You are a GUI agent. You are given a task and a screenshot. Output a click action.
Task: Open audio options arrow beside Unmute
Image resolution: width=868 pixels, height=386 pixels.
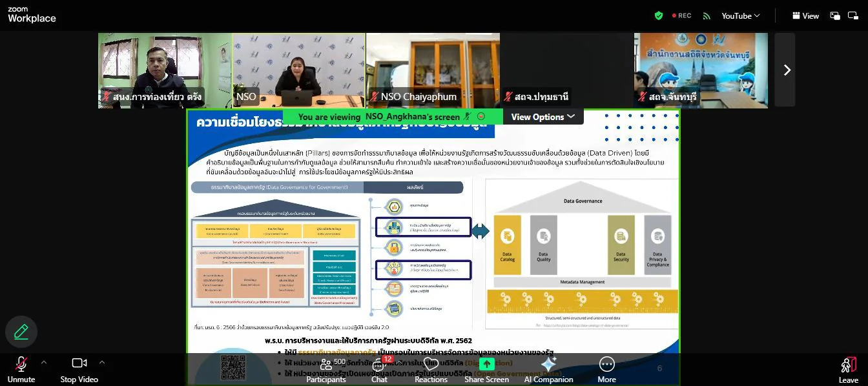[44, 363]
